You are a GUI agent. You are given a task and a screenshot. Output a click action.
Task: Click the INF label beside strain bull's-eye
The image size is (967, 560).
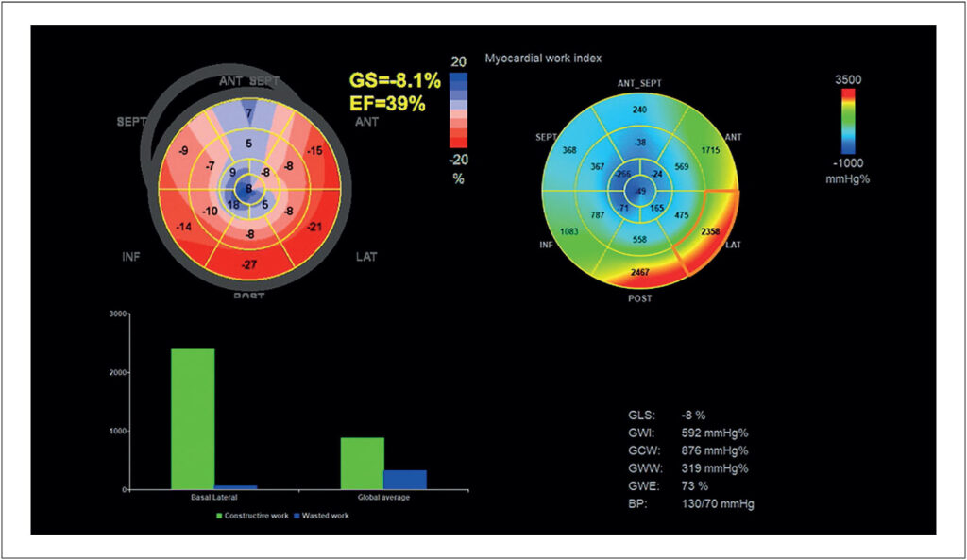click(130, 257)
